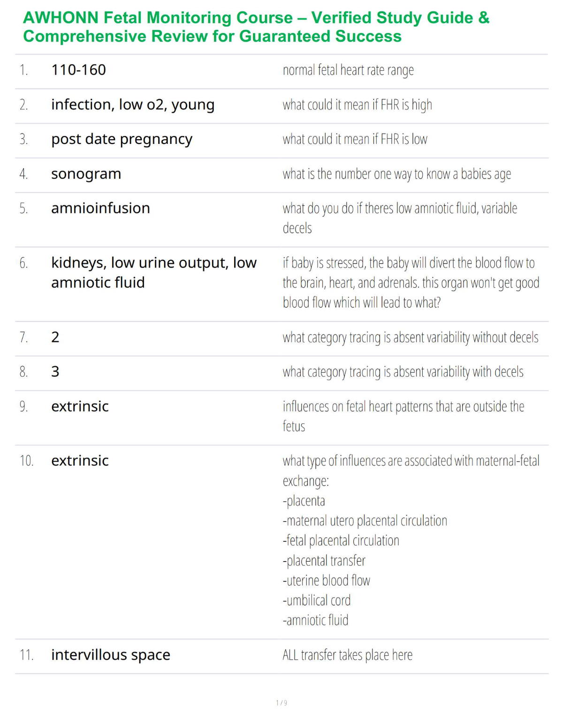Select the 'absent variability with decels' question
This screenshot has height=728, width=563.
tap(403, 372)
